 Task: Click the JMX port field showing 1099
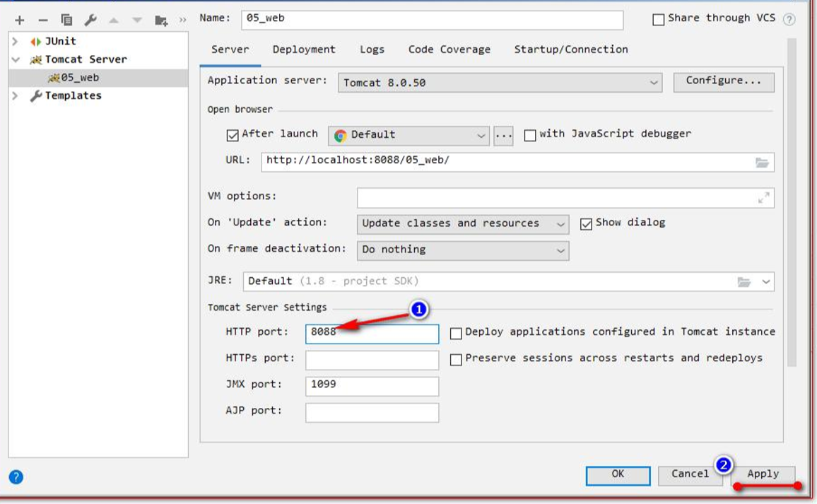[x=372, y=386]
